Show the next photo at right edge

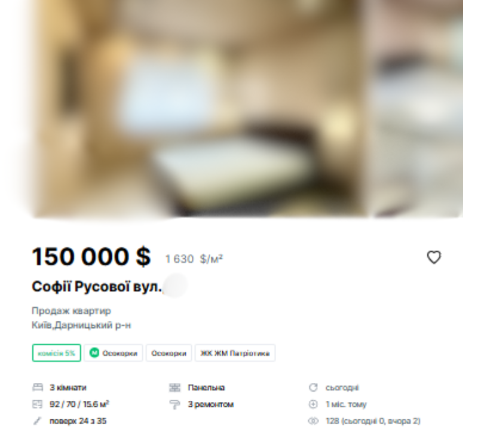pos(417,108)
